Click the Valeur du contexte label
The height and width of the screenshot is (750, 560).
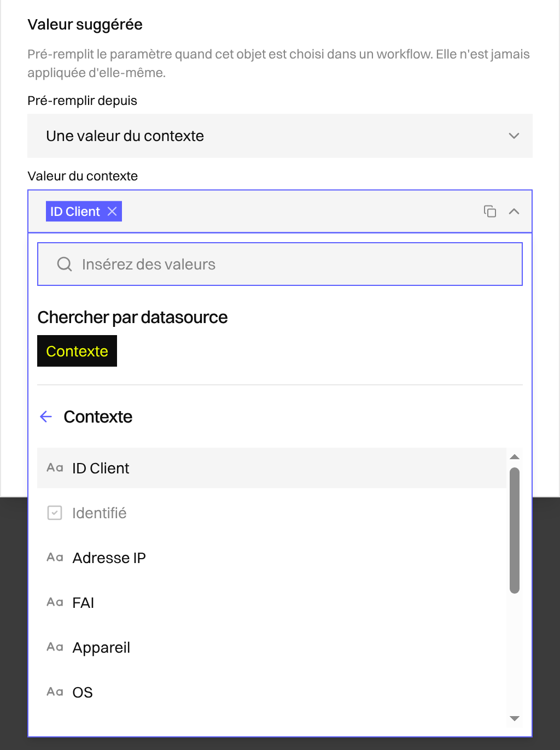pos(83,176)
